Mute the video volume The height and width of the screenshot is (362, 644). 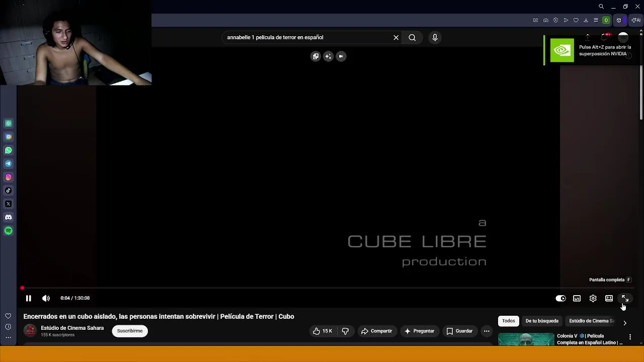click(x=46, y=298)
